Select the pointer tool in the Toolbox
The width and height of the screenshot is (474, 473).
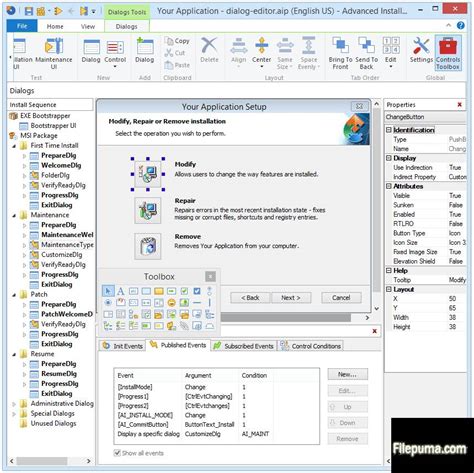108,291
